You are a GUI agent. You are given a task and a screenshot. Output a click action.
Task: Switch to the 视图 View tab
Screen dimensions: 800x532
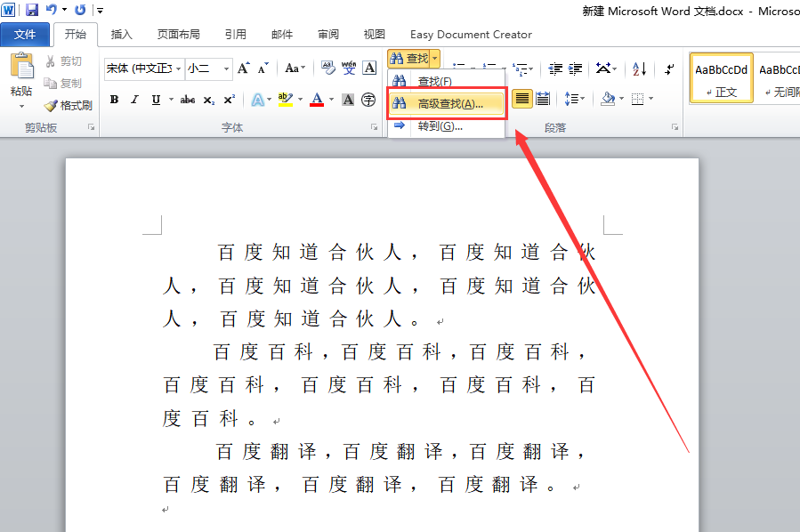(x=374, y=34)
